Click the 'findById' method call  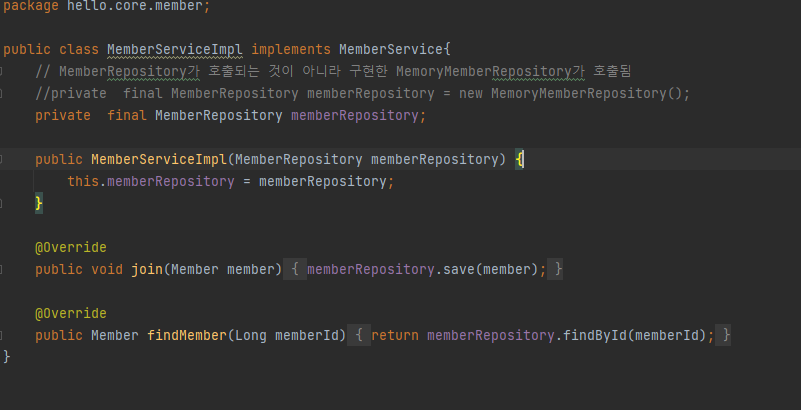pyautogui.click(x=594, y=335)
